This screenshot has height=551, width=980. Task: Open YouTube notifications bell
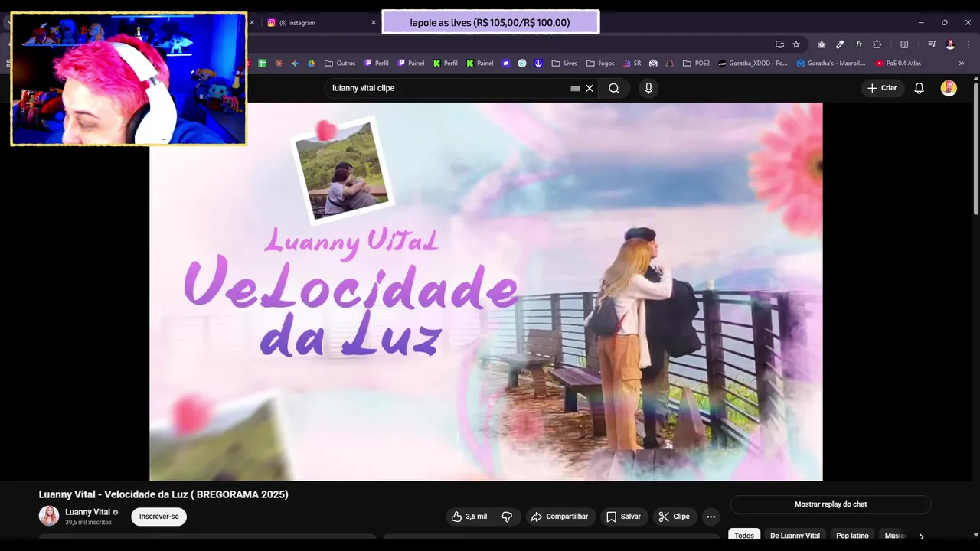(920, 88)
